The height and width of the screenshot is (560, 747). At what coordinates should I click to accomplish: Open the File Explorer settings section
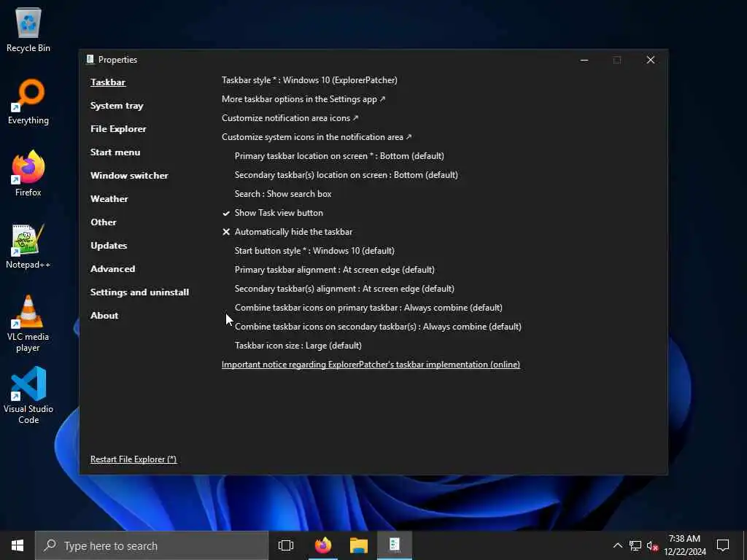pos(118,128)
